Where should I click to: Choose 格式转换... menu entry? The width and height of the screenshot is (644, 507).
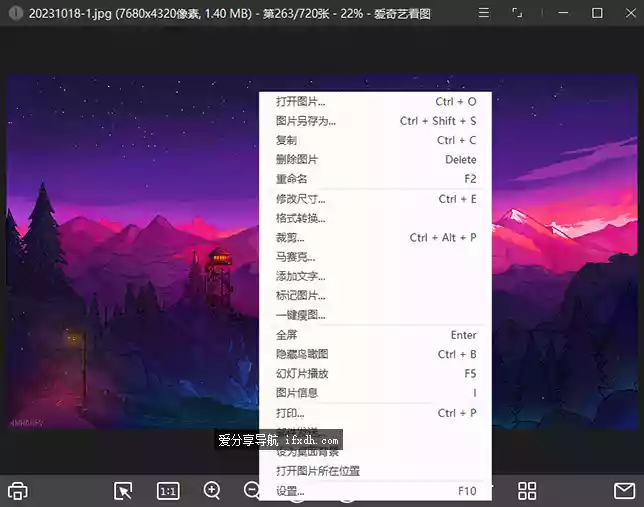pyautogui.click(x=375, y=218)
